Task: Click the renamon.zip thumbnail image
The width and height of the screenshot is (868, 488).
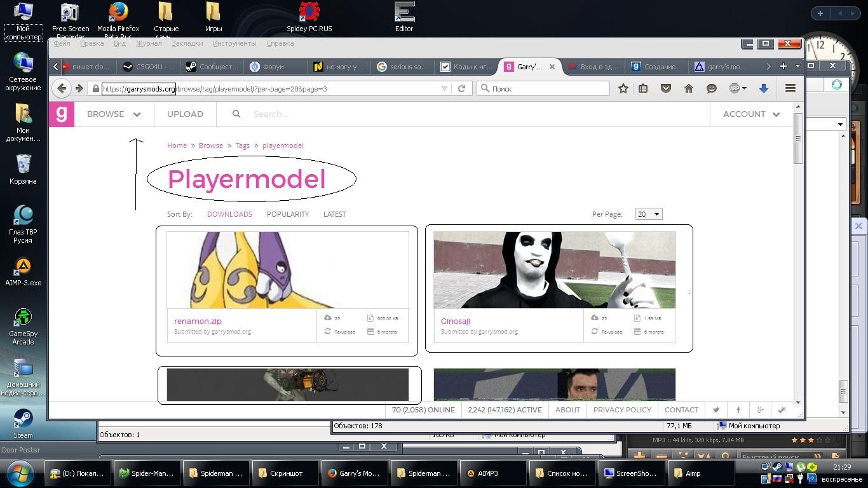Action: 288,270
